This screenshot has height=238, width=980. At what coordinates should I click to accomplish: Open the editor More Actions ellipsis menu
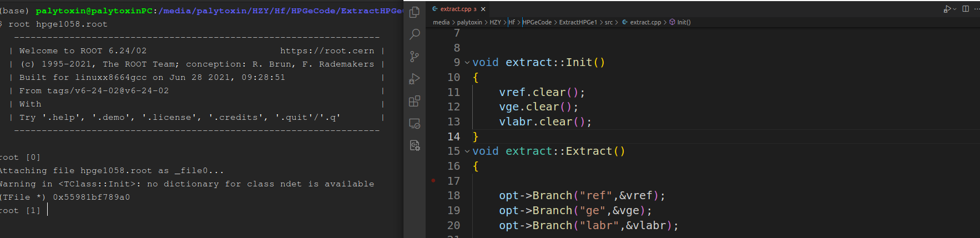(x=976, y=9)
